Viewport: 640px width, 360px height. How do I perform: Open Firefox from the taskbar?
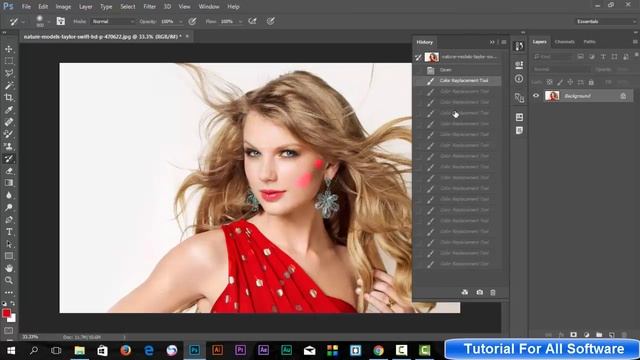126,350
